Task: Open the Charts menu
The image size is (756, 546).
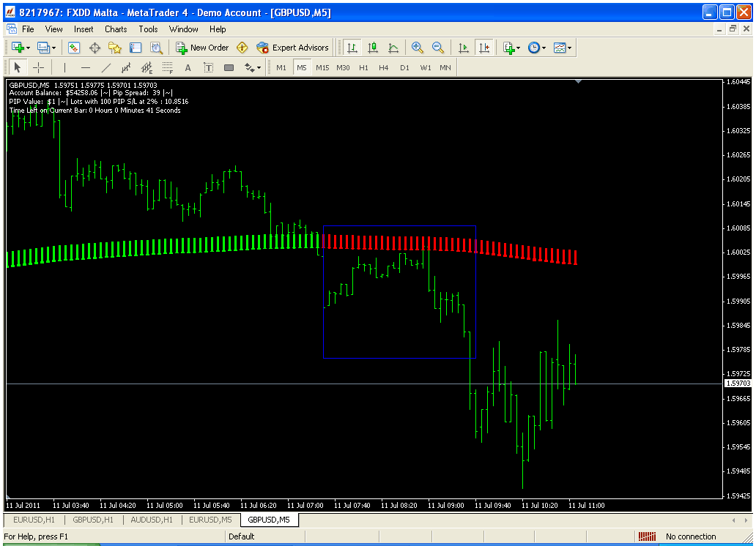Action: pos(116,29)
